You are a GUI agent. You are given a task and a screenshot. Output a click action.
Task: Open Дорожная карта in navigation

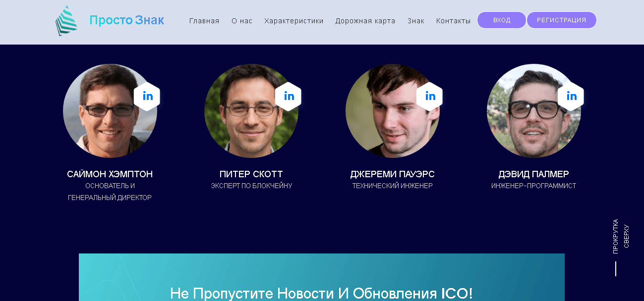[x=365, y=21]
